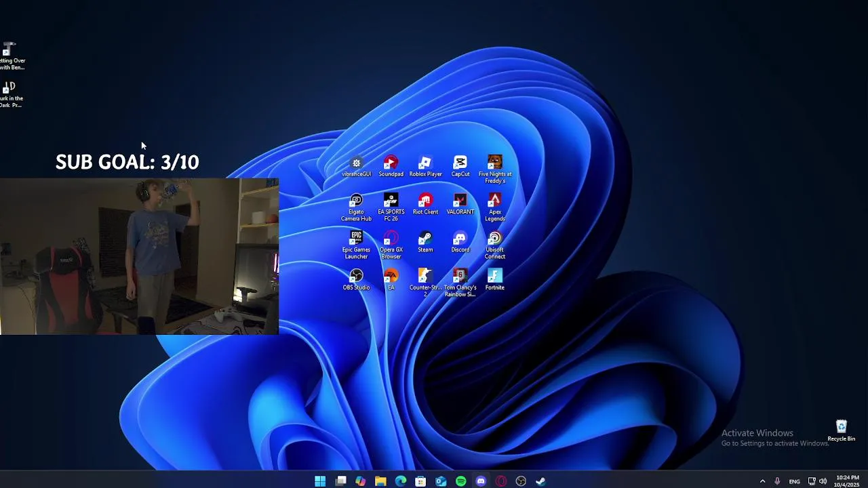Select the Lurk in the Dark shortcut
This screenshot has width=868, height=488.
[11, 95]
